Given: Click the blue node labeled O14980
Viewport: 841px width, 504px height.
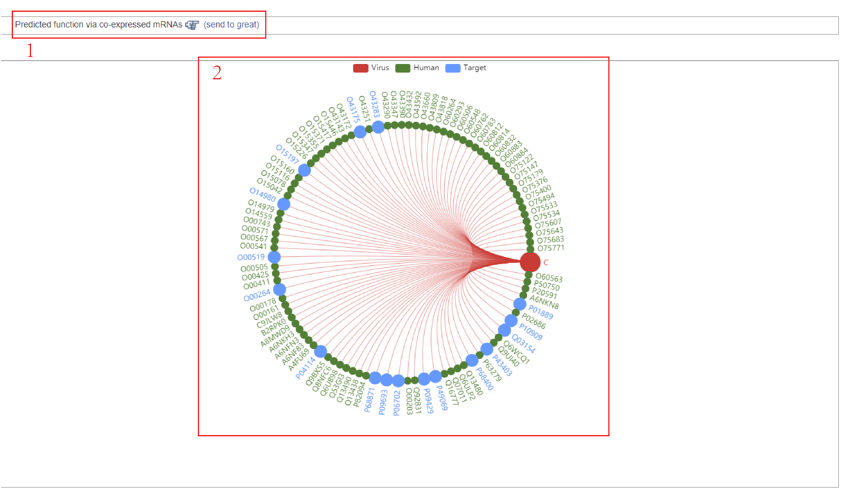Looking at the screenshot, I should pyautogui.click(x=283, y=204).
